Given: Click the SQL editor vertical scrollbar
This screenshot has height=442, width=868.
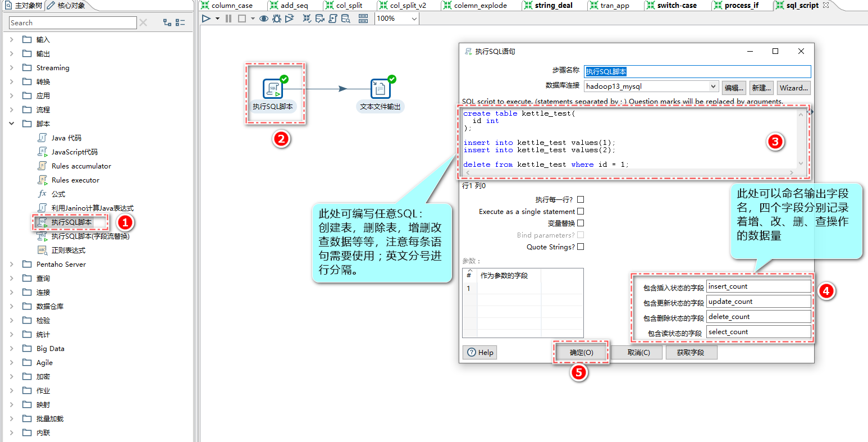Looking at the screenshot, I should pos(801,139).
